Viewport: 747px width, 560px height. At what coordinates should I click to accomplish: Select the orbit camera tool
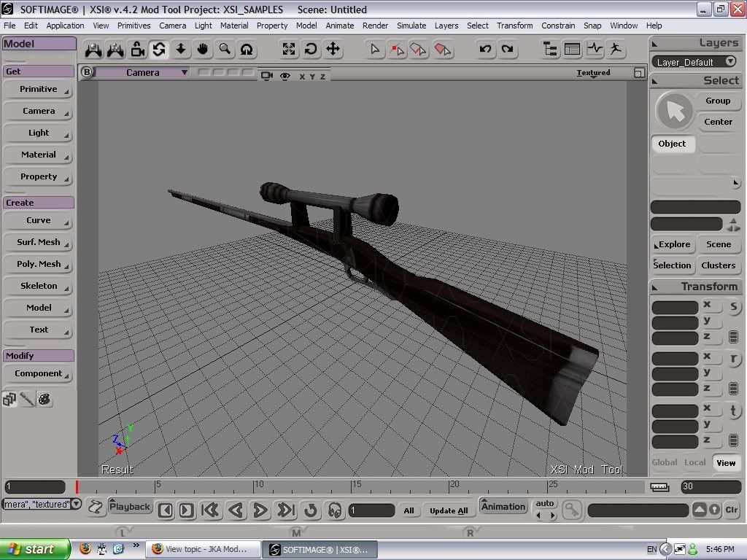tap(158, 49)
